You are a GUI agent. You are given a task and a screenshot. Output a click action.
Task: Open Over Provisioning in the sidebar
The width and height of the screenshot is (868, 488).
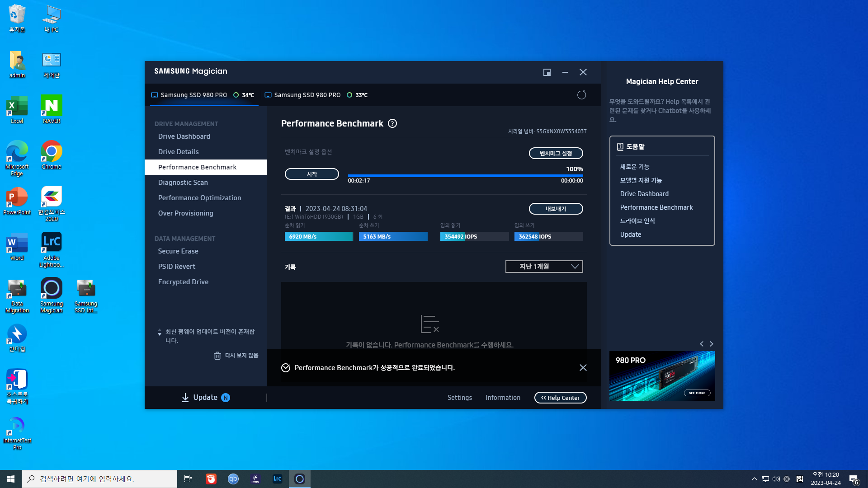pyautogui.click(x=185, y=213)
